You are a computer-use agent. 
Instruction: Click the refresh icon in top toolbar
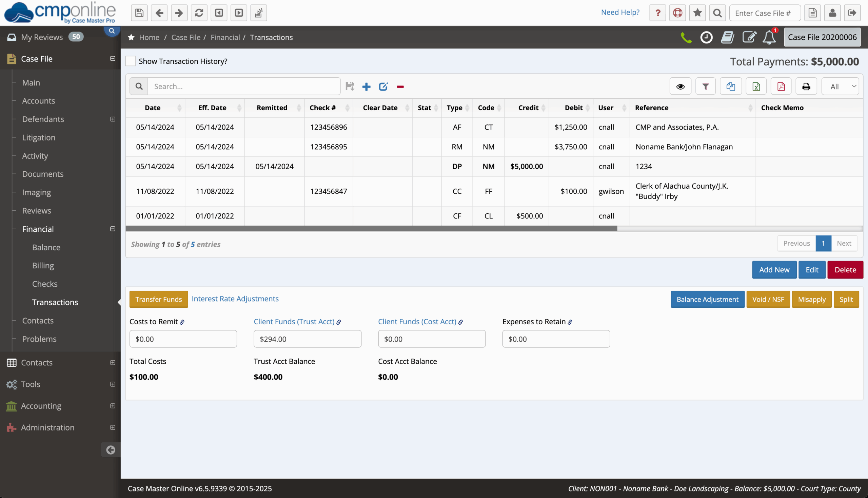click(x=199, y=13)
